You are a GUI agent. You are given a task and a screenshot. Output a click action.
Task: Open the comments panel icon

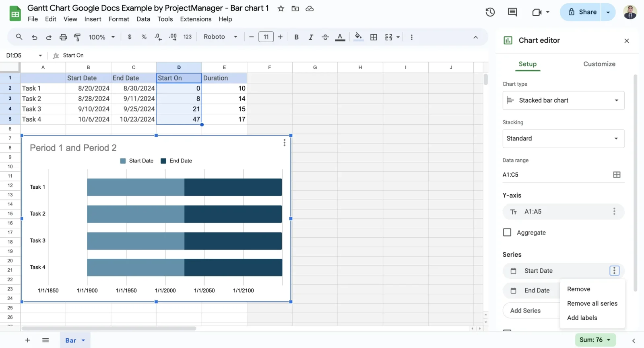[512, 12]
